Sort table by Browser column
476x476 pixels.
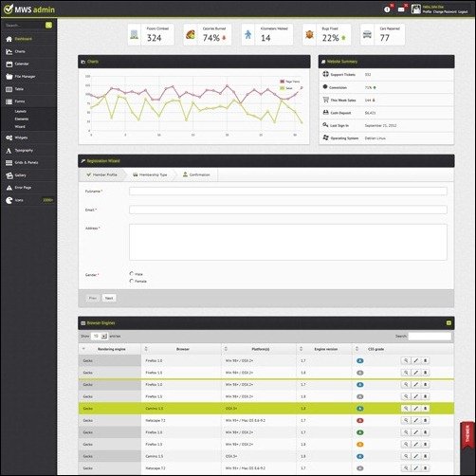tap(182, 349)
